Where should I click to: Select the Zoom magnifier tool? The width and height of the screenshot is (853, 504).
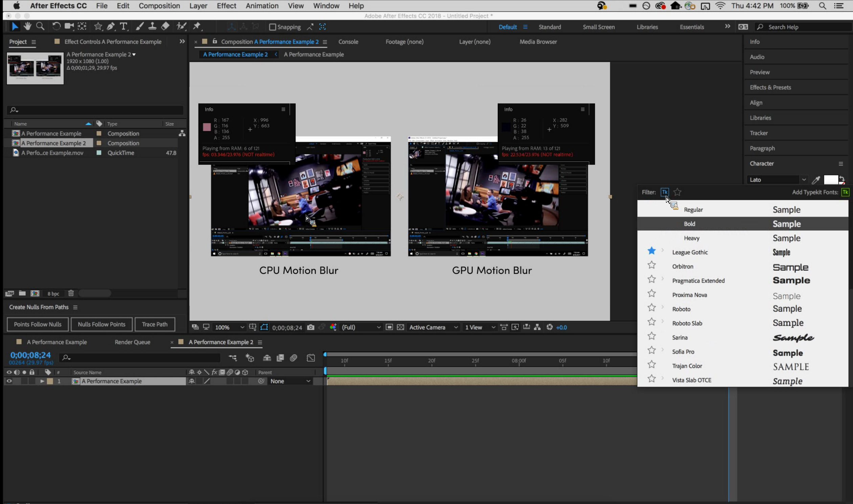pyautogui.click(x=40, y=26)
